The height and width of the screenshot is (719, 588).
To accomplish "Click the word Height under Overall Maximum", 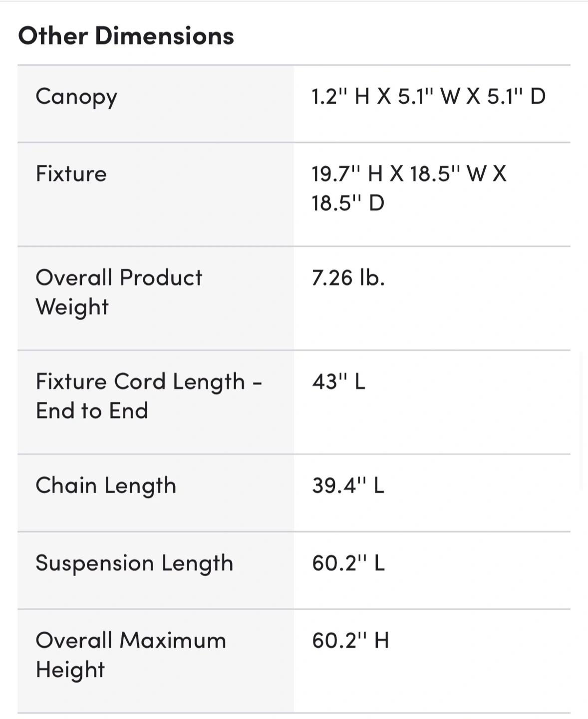I will point(70,670).
